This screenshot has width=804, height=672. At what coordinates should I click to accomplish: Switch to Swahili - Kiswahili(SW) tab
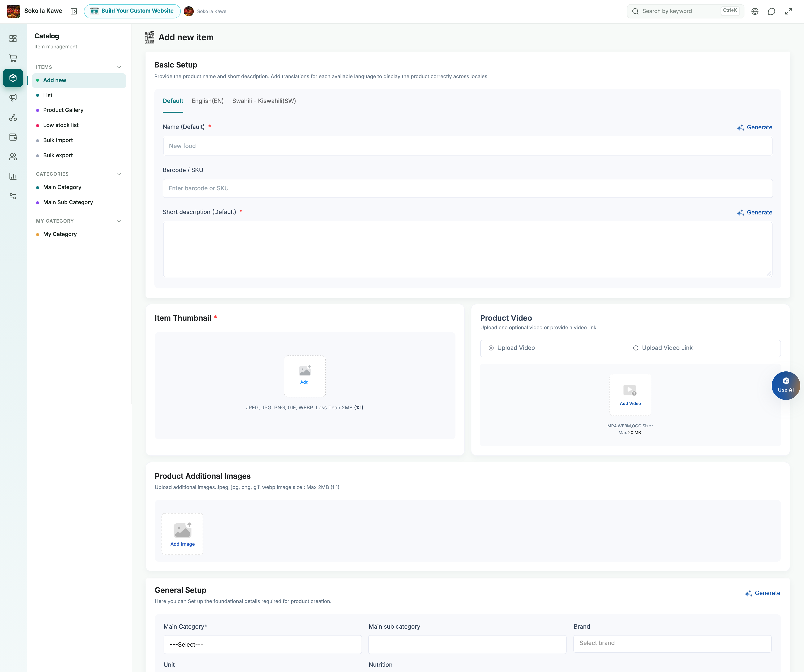264,101
